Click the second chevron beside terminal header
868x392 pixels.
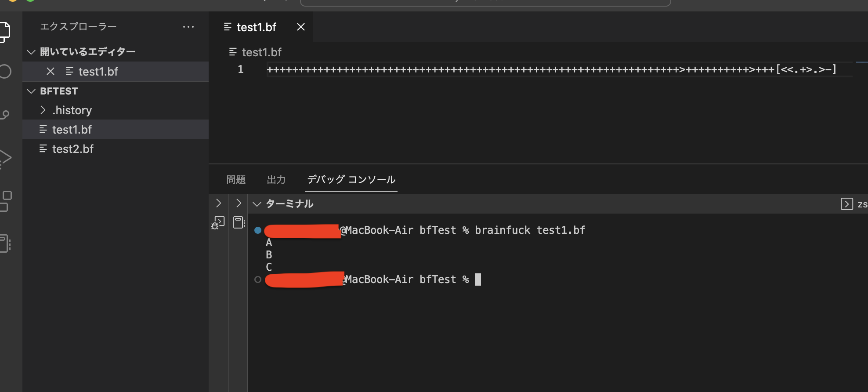pyautogui.click(x=239, y=203)
